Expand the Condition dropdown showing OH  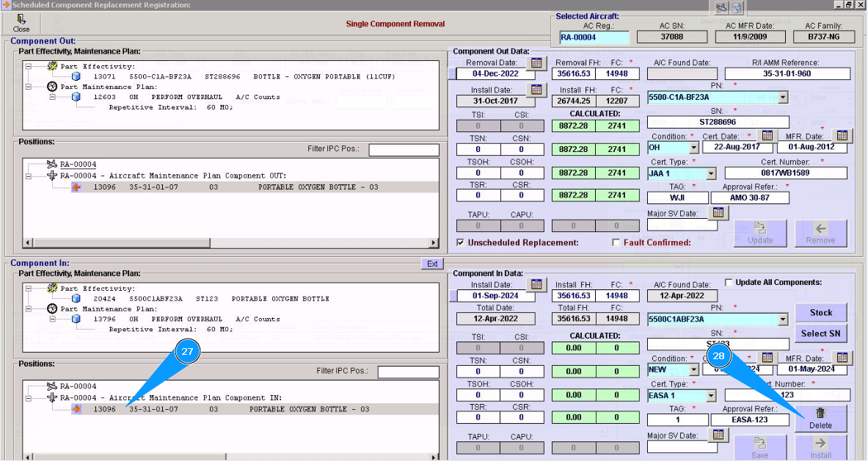[693, 148]
